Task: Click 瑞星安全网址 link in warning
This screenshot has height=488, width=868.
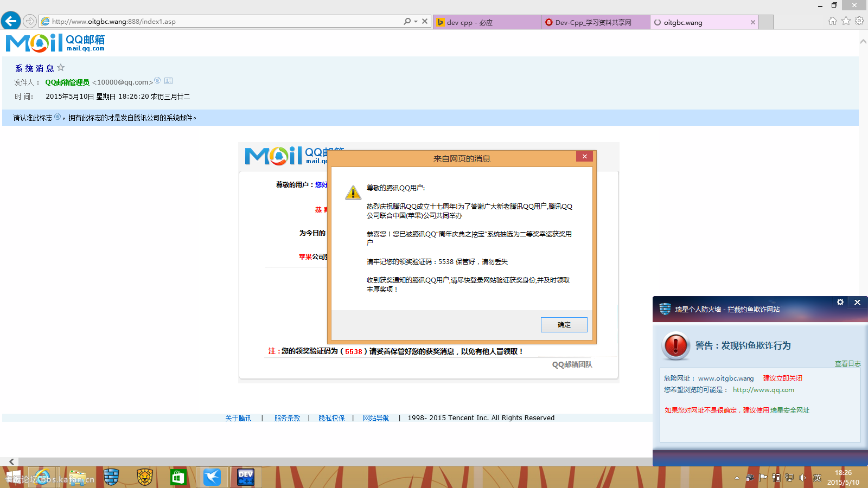Action: pyautogui.click(x=790, y=410)
